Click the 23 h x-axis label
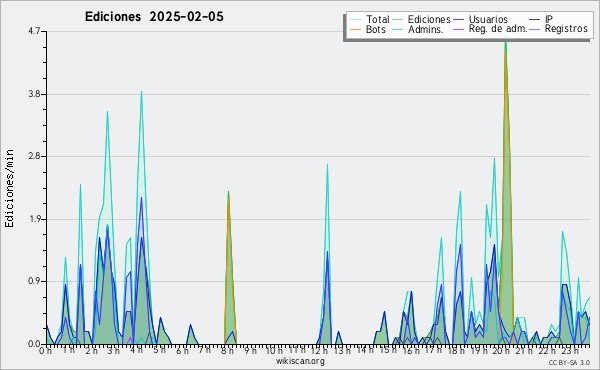Image resolution: width=600 pixels, height=370 pixels. (x=570, y=350)
